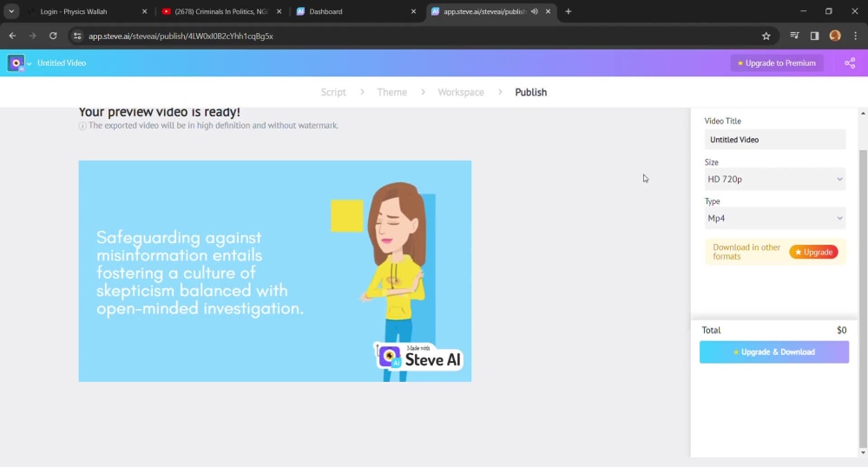Open Chrome three-dot menu
This screenshot has width=868, height=467.
(x=855, y=36)
